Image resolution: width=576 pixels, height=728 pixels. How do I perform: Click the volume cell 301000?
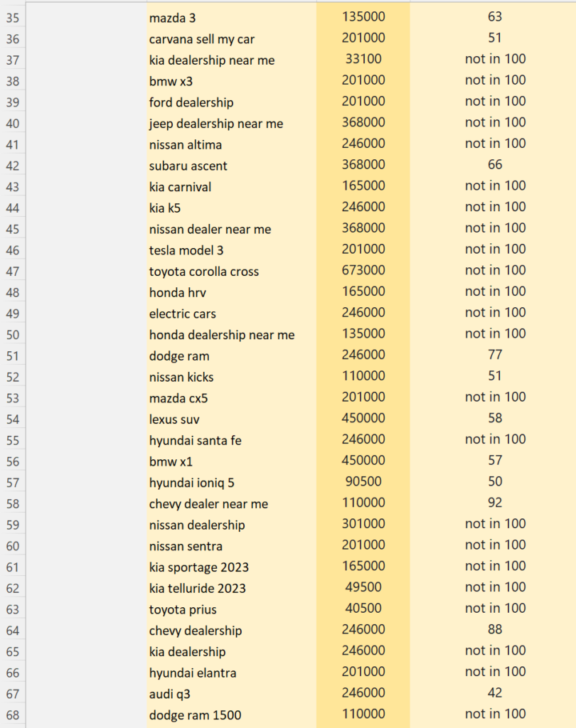(363, 524)
